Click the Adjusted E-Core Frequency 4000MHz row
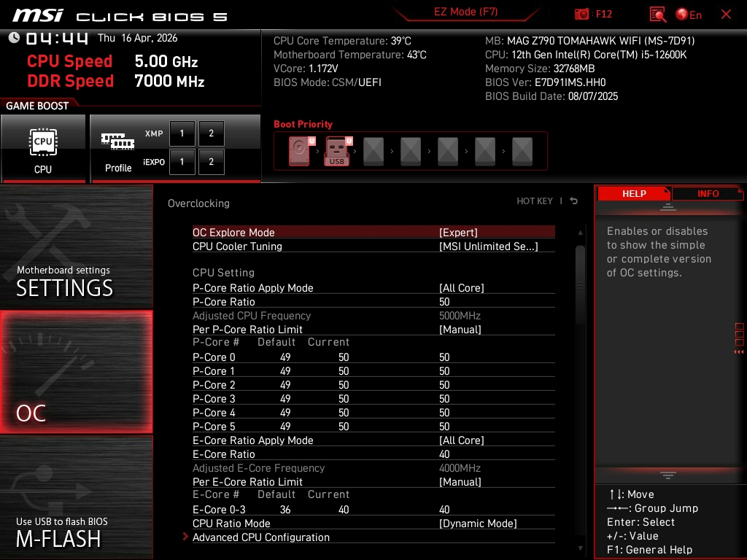The image size is (747, 560). 373,467
